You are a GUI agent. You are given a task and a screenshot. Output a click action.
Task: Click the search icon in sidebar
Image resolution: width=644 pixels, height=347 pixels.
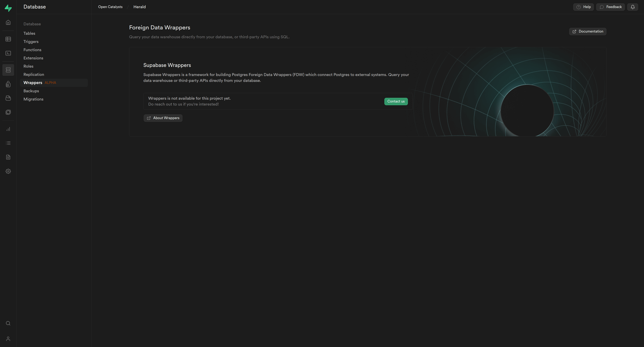pos(8,323)
